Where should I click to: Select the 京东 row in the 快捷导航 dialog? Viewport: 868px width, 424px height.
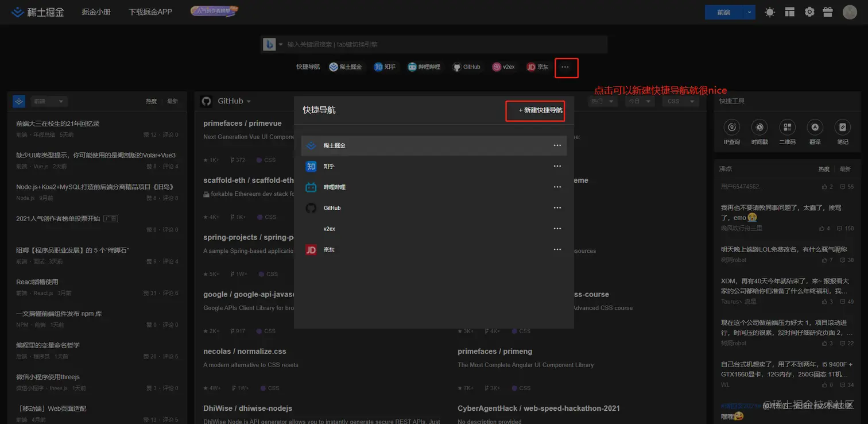[x=433, y=250]
